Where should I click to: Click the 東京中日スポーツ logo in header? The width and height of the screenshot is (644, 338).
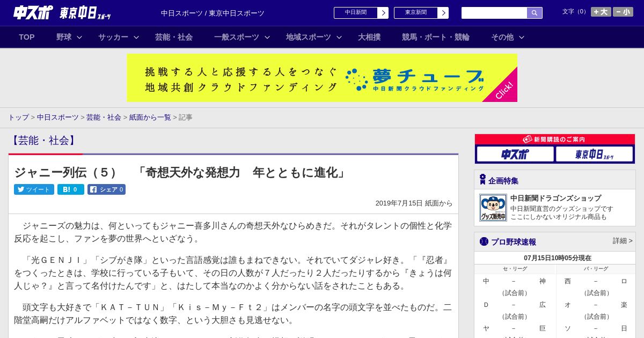(x=85, y=13)
